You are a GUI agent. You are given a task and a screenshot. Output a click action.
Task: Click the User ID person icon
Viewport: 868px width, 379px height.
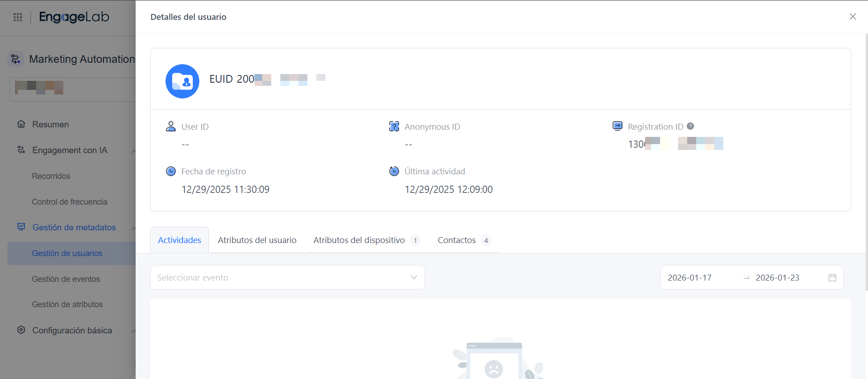[171, 126]
